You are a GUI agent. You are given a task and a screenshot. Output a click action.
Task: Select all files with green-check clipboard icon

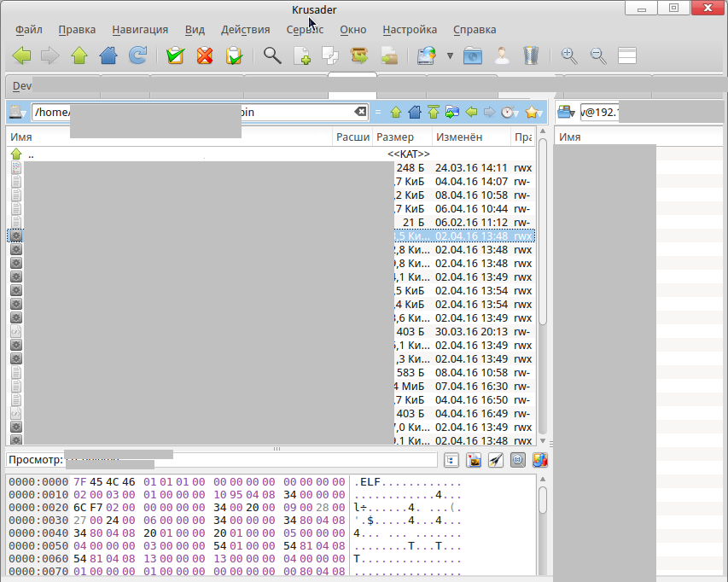coord(176,55)
